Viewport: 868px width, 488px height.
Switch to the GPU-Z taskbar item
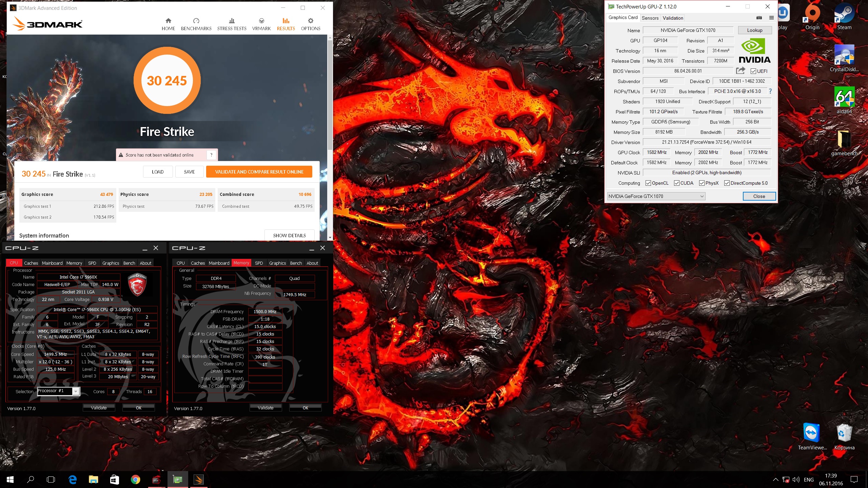(x=177, y=480)
